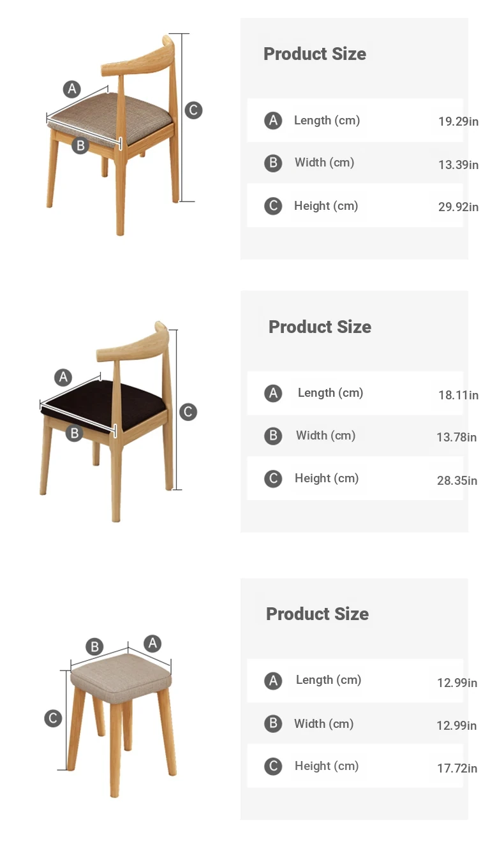Image resolution: width=504 pixels, height=851 pixels.
Task: Click Length (cm) label in second table
Action: tap(330, 392)
